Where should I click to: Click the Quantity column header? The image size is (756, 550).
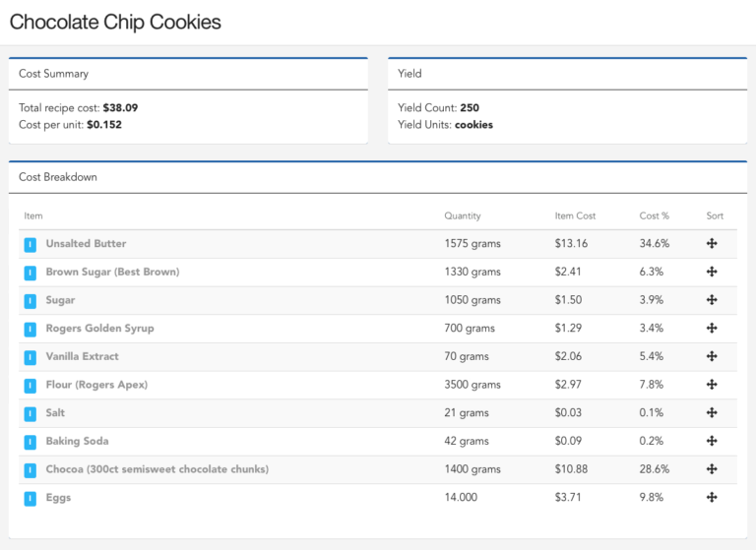[x=463, y=215]
